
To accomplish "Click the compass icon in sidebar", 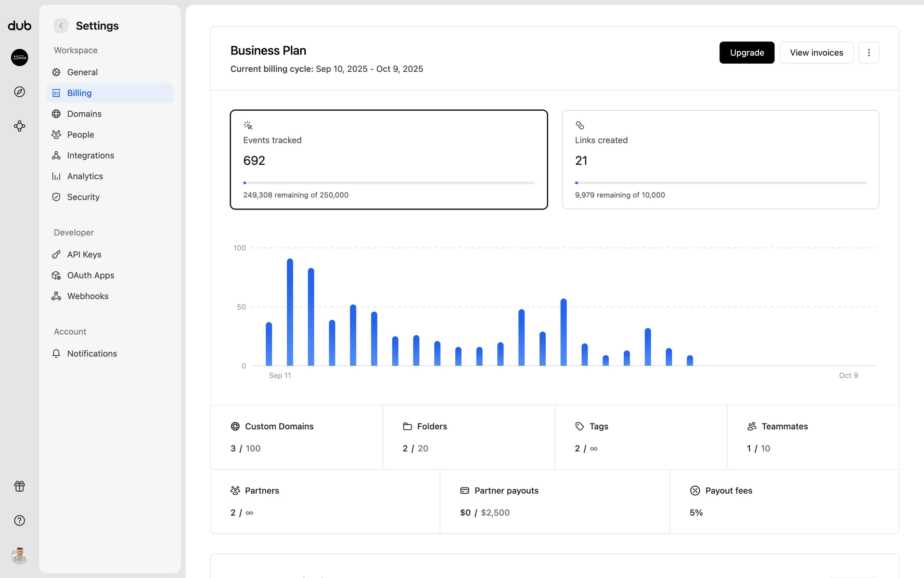I will (19, 92).
